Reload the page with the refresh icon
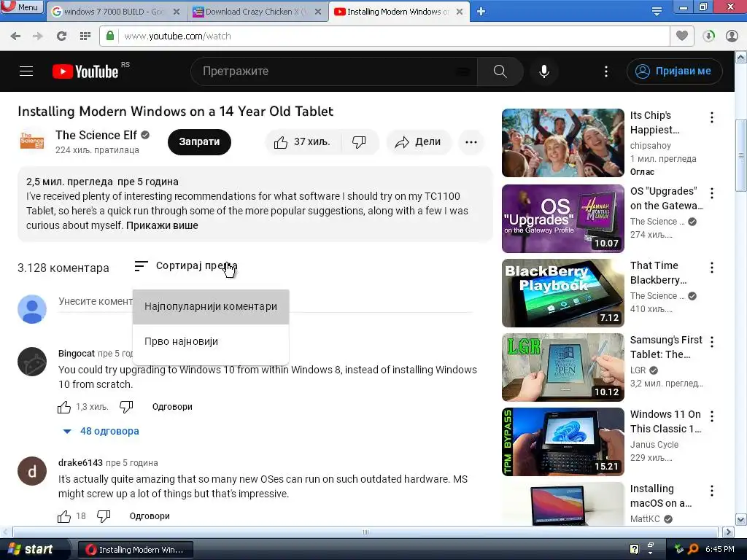Image resolution: width=747 pixels, height=560 pixels. click(61, 36)
